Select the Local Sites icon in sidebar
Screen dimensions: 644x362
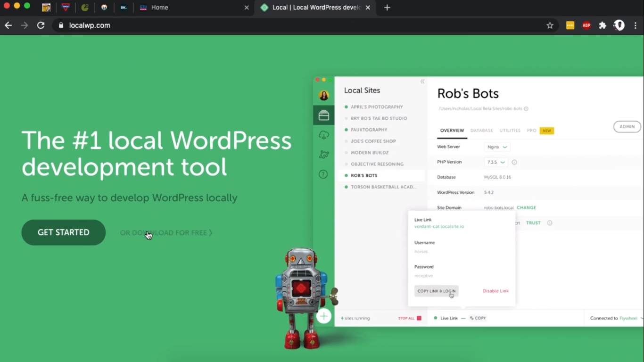tap(323, 115)
